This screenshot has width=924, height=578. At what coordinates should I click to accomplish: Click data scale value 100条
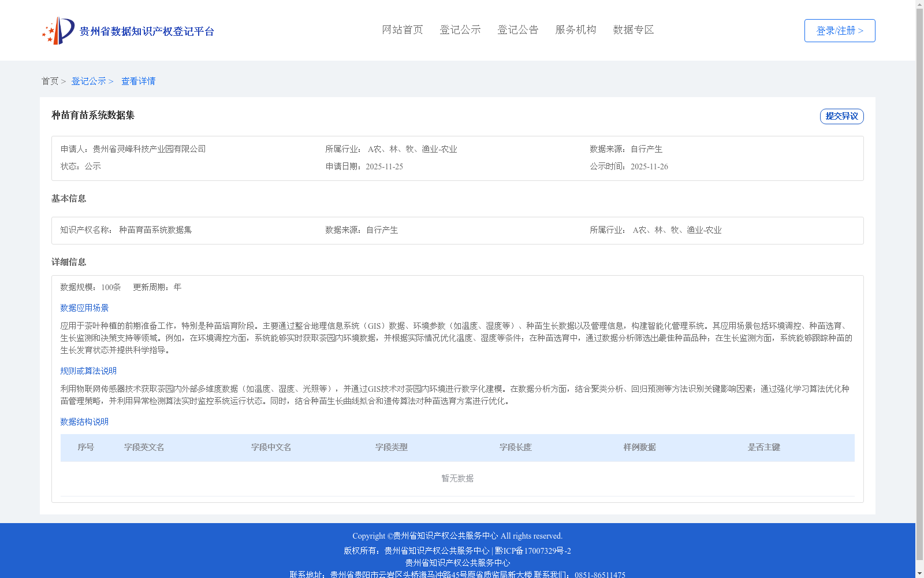111,287
